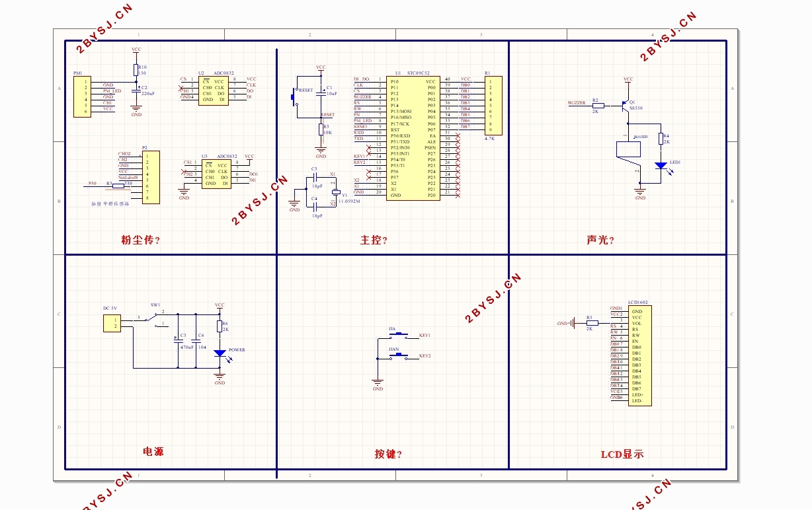This screenshot has height=510, width=812.
Task: Select the LED1 diode symbol
Action: tap(660, 166)
